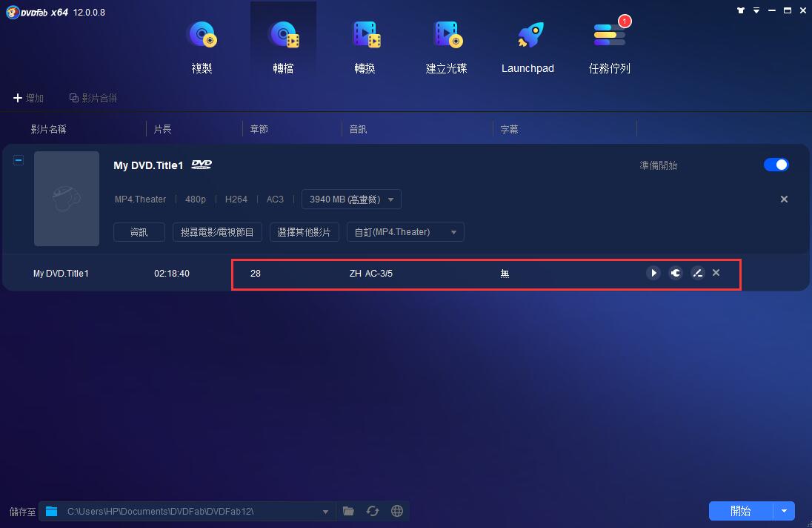Viewport: 812px width, 528px height.
Task: Browse for output folder icon
Action: [348, 512]
